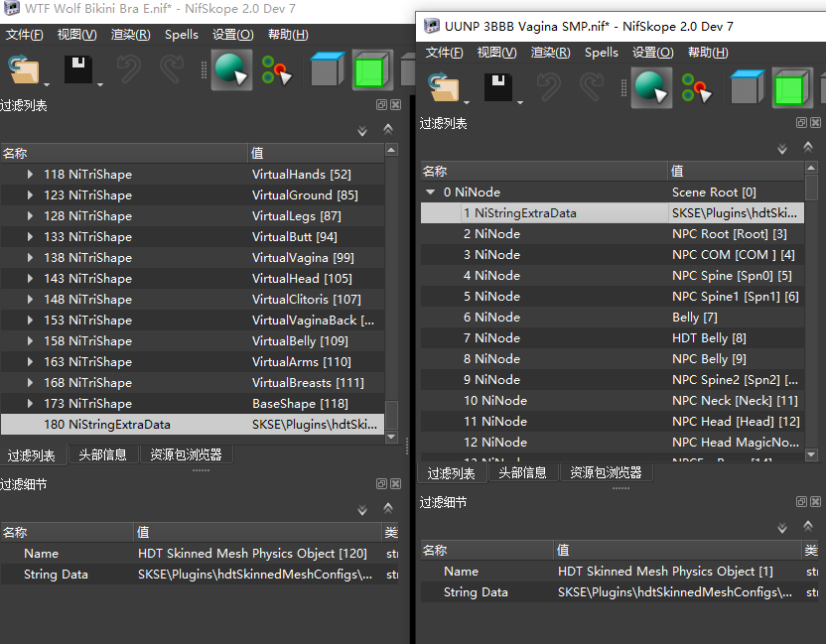Float the left 过滤列表 panel

click(381, 105)
